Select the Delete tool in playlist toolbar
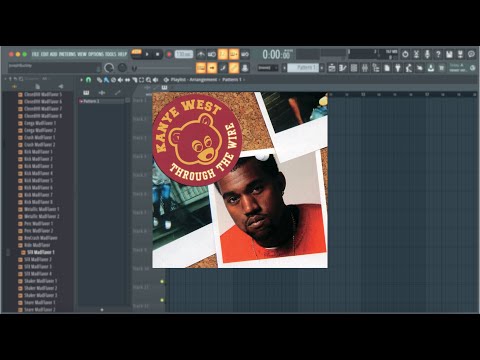The height and width of the screenshot is (360, 480). [113, 80]
